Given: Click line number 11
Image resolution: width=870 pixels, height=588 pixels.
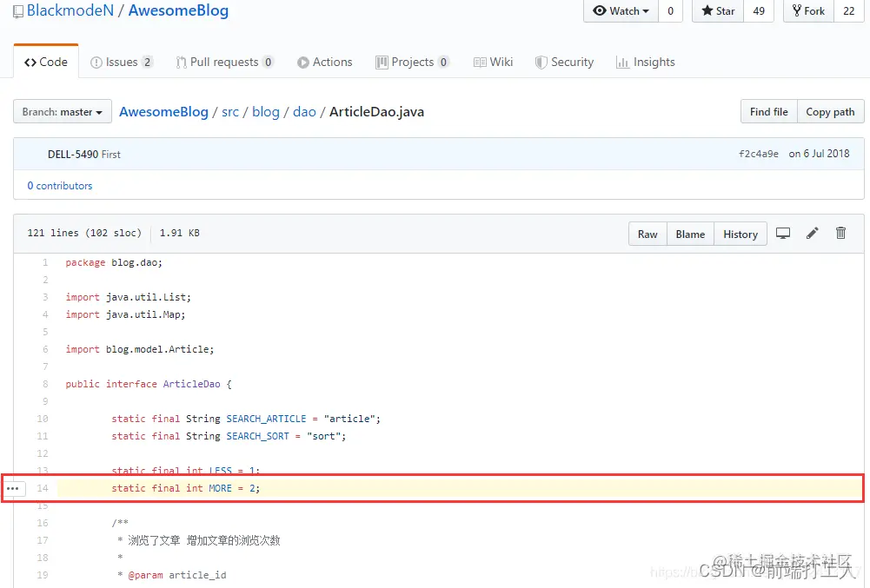Looking at the screenshot, I should click(x=43, y=436).
